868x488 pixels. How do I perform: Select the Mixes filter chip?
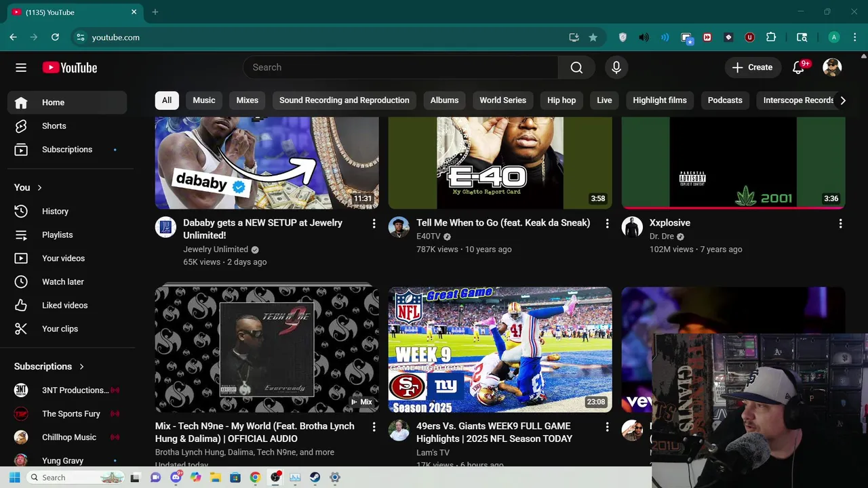coord(248,100)
